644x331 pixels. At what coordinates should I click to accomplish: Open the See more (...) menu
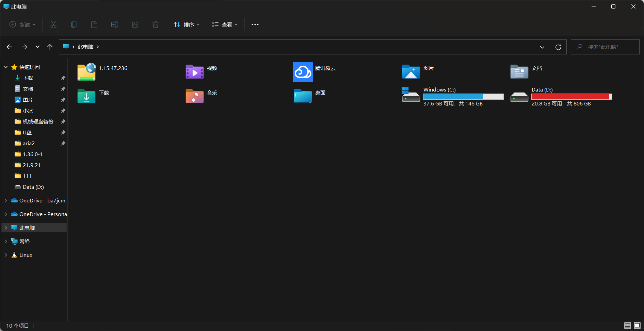click(x=255, y=24)
